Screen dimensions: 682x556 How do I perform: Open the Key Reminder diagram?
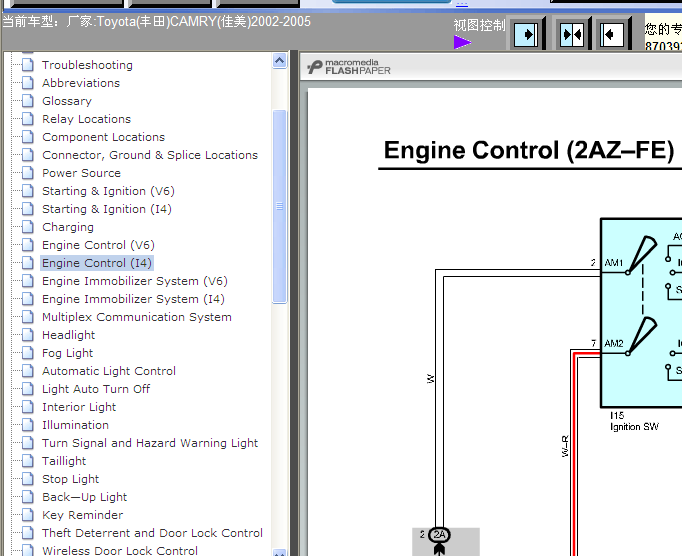click(x=83, y=515)
